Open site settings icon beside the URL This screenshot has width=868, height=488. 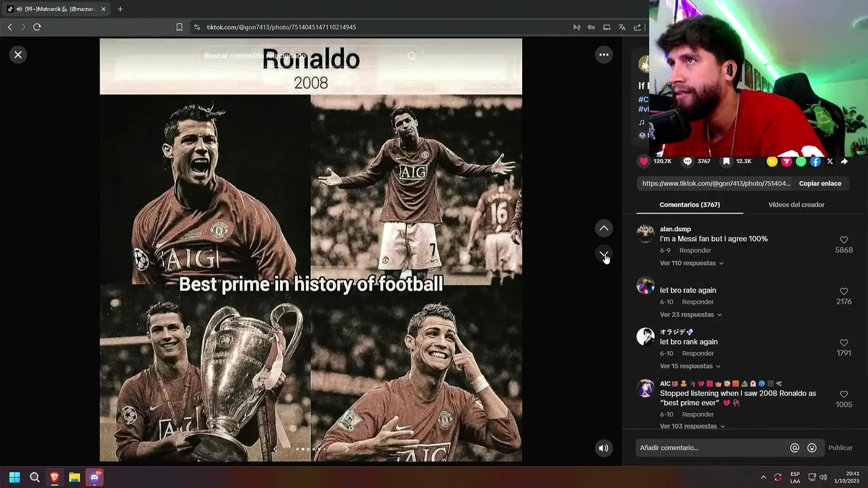[197, 27]
